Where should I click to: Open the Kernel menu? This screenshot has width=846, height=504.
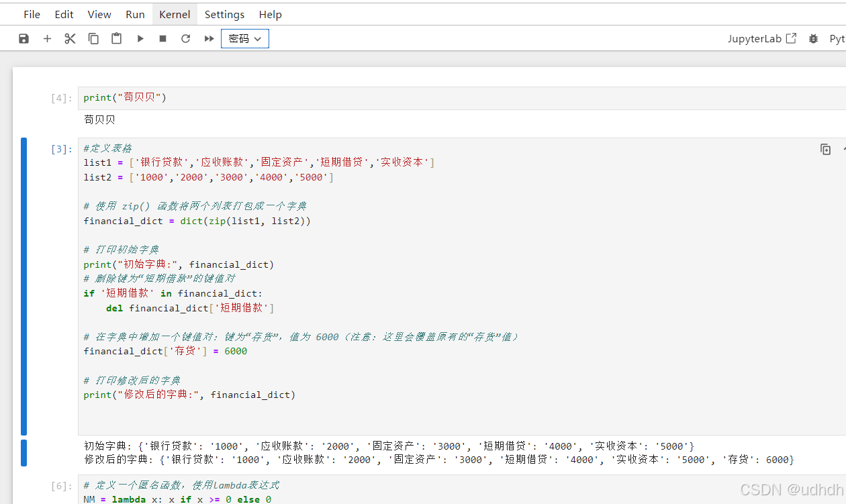tap(174, 13)
